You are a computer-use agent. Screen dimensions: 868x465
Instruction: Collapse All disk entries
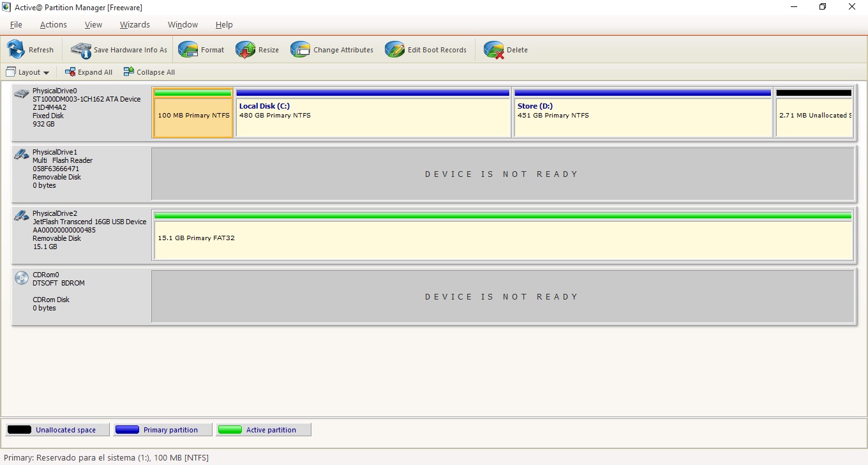(149, 72)
